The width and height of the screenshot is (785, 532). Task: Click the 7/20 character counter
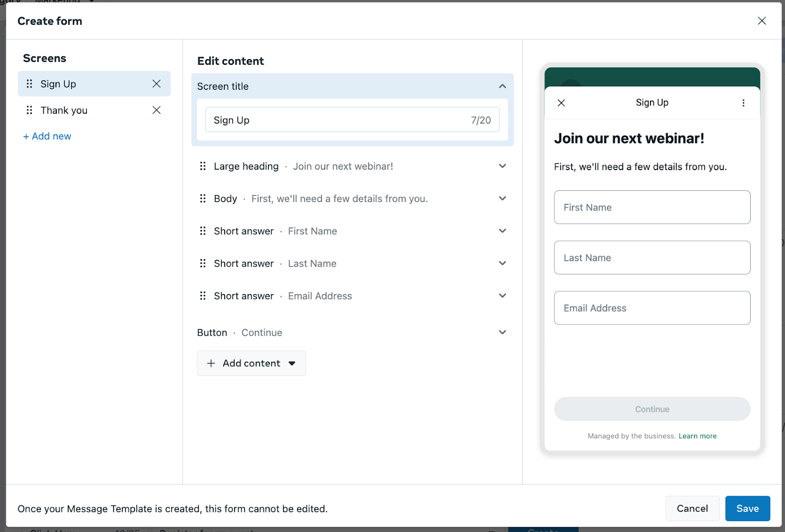[x=481, y=120]
